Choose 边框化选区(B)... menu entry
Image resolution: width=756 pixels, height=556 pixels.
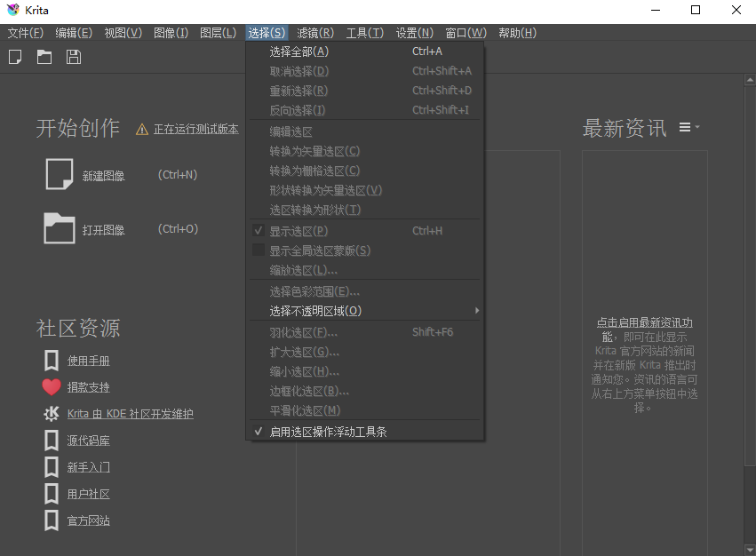(365, 391)
